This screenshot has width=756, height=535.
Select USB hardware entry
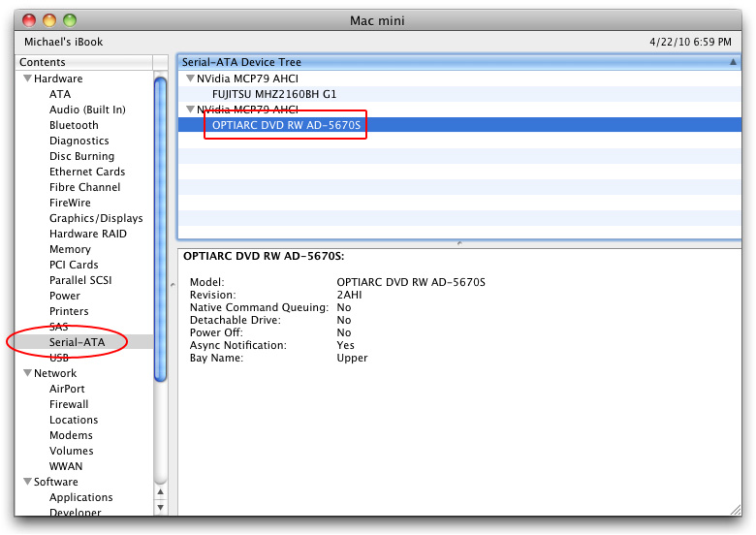coord(59,358)
